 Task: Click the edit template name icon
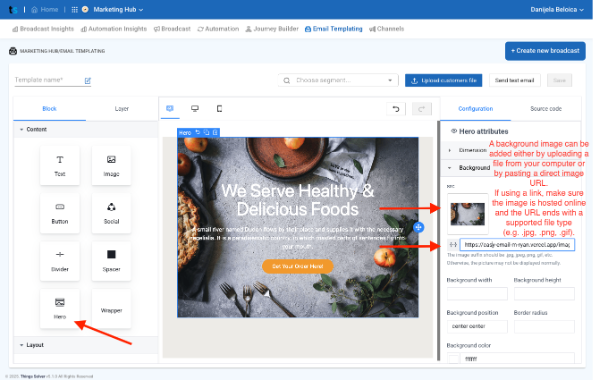click(88, 81)
